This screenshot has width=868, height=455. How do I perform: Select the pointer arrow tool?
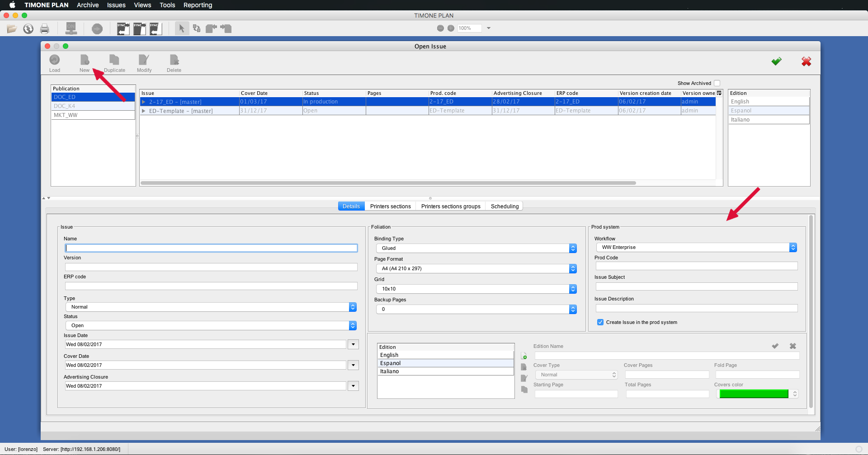point(182,28)
